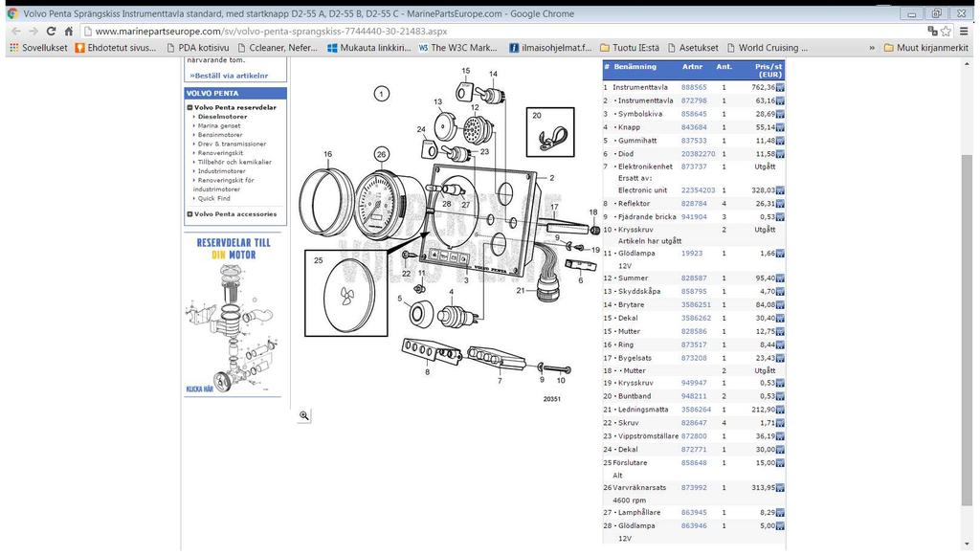Screen dimensions: 980x556
Task: Add Vippströmställare 872800 to cart
Action: coord(780,436)
